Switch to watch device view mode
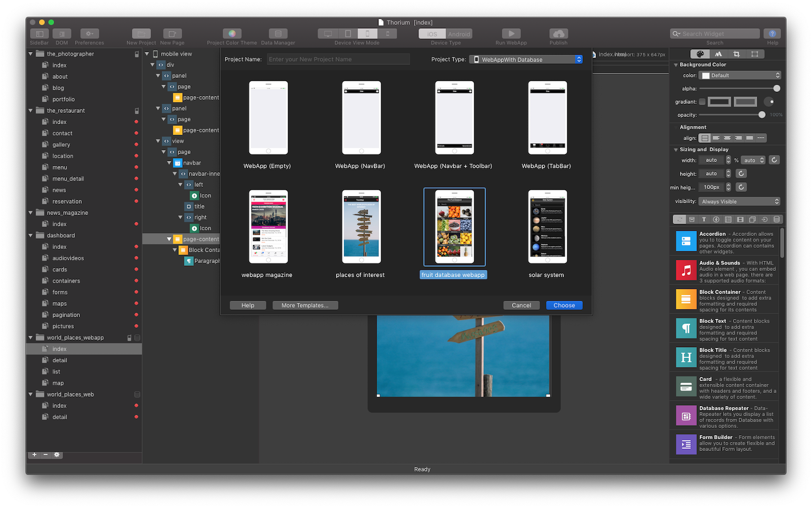The width and height of the screenshot is (812, 508). [387, 34]
